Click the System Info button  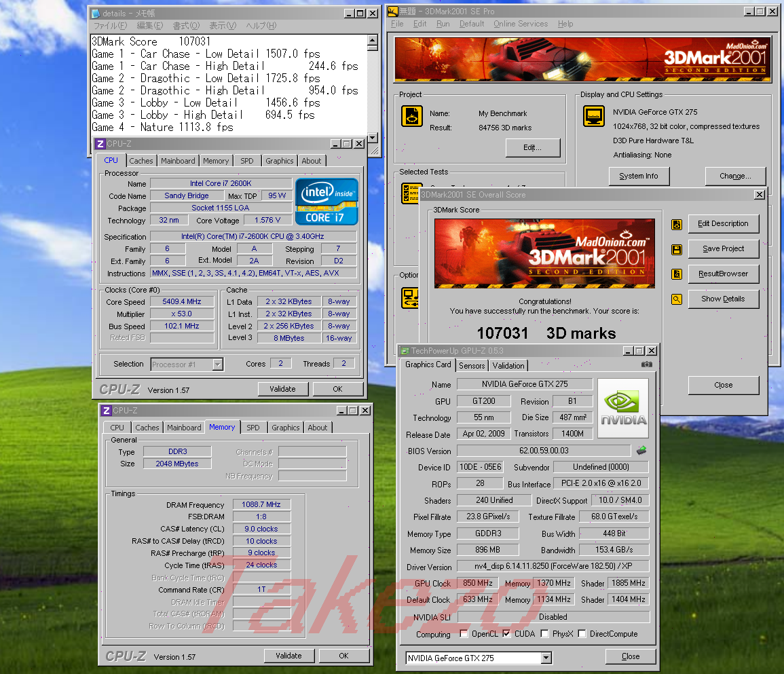coord(639,176)
